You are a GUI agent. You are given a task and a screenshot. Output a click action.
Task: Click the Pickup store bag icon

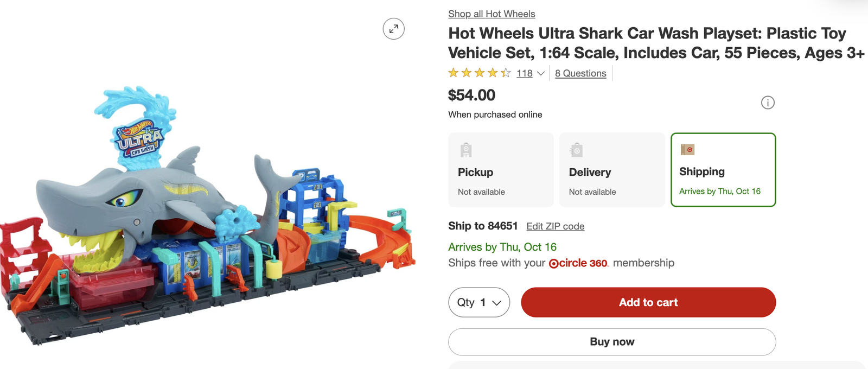coord(466,150)
